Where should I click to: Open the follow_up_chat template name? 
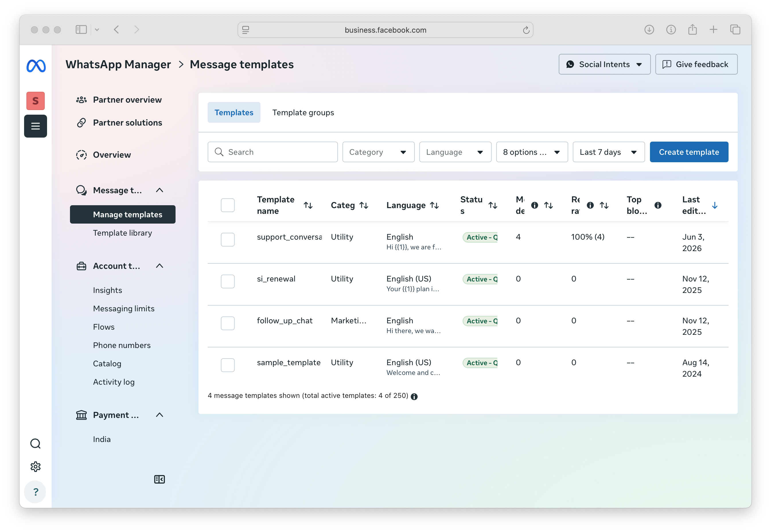point(285,320)
